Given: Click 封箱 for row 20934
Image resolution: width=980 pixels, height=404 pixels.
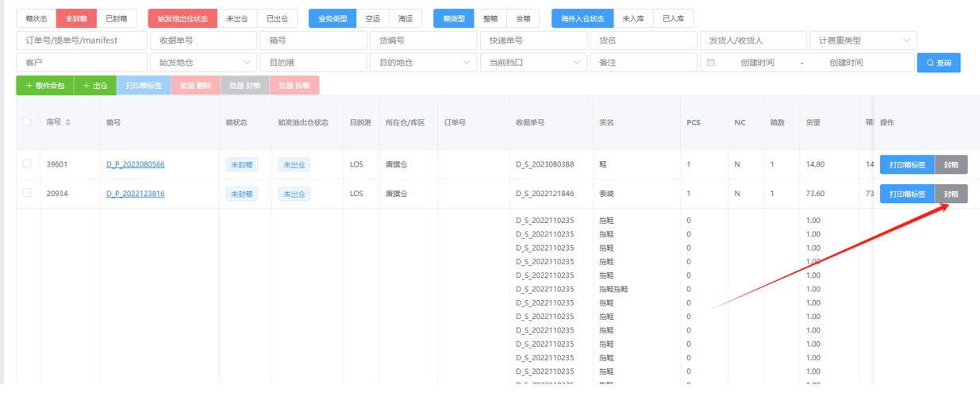Looking at the screenshot, I should point(951,194).
